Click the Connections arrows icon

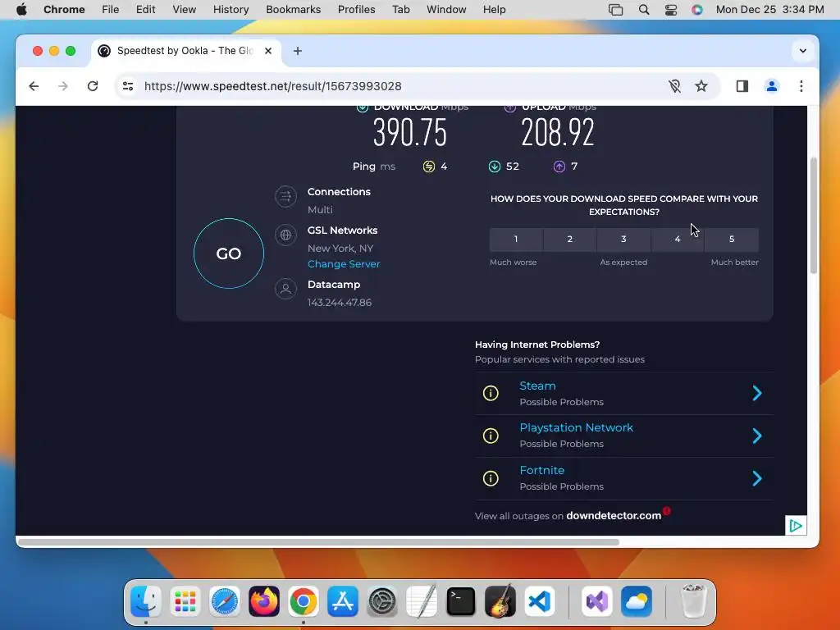[285, 196]
